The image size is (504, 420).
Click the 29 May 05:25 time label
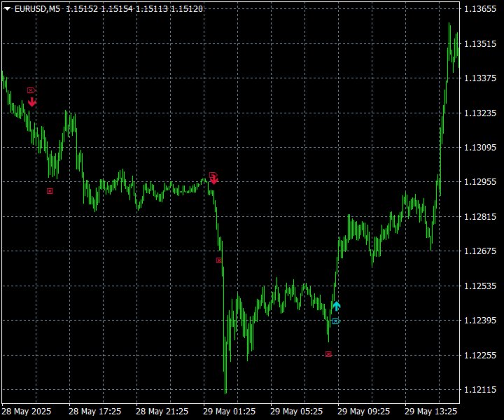pos(296,412)
